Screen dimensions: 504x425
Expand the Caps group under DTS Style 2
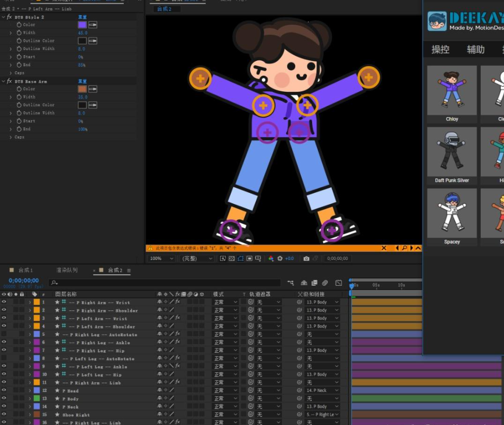click(x=11, y=72)
